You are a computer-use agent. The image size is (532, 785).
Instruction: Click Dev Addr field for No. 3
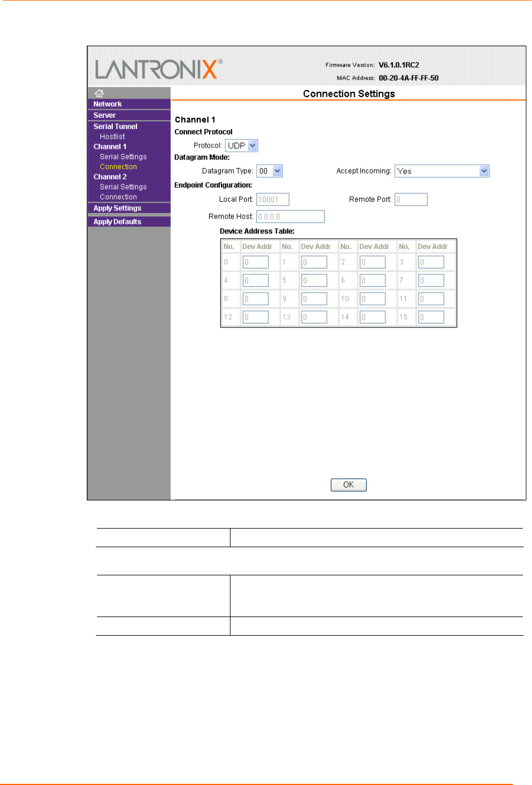[431, 262]
